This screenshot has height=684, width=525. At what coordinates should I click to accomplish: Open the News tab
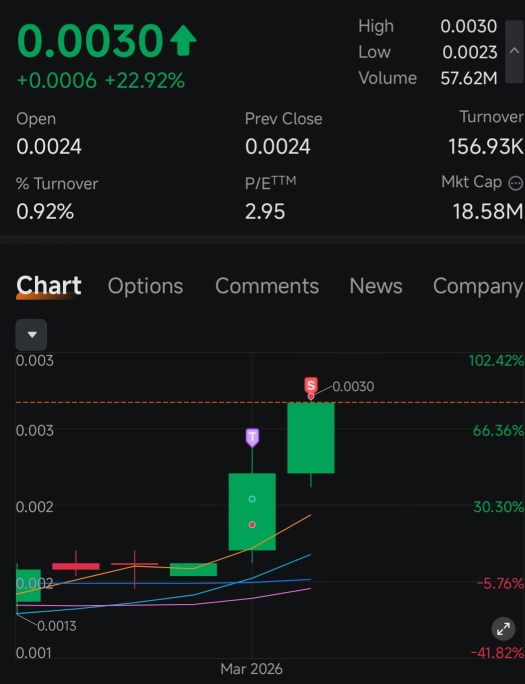tap(375, 286)
